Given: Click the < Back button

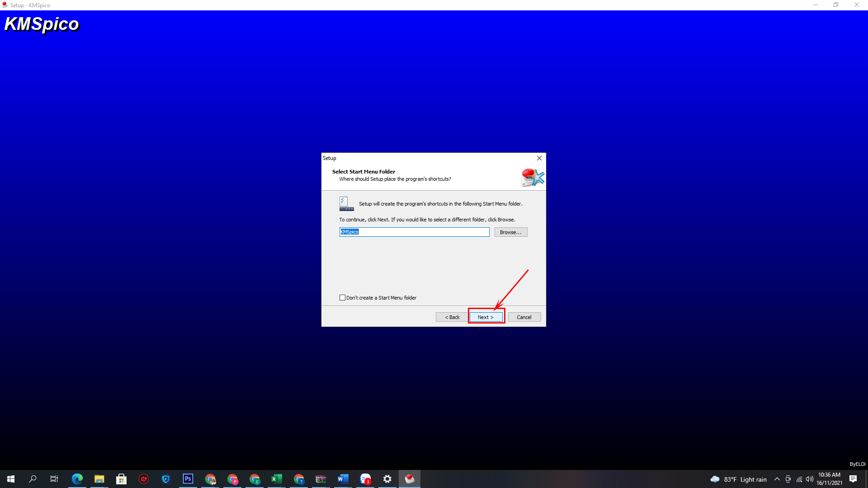Looking at the screenshot, I should 452,317.
